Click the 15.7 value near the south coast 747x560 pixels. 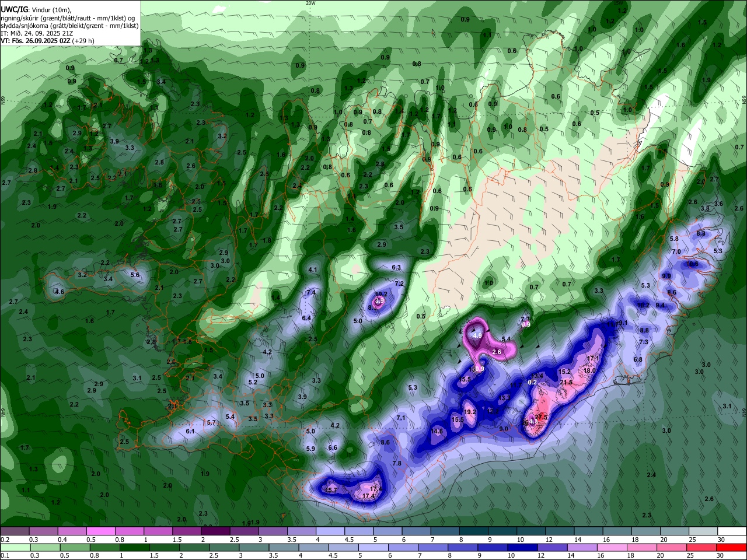click(331, 490)
